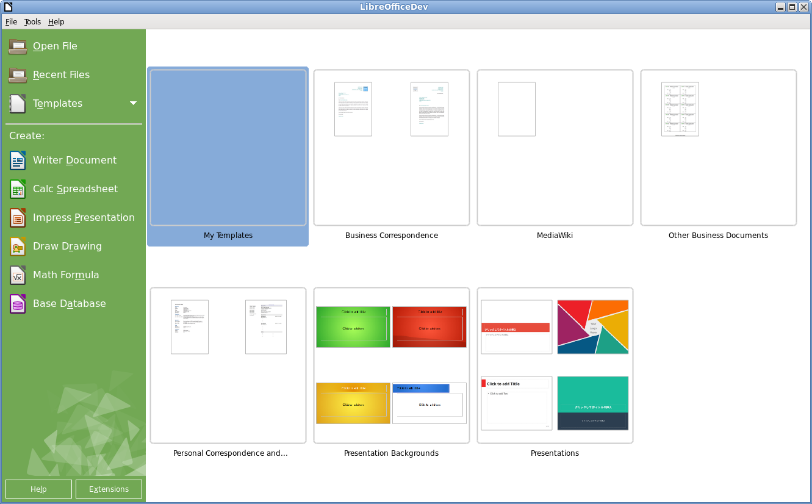Click the Impress Presentation icon
Screen dimensions: 812x504
(x=18, y=218)
